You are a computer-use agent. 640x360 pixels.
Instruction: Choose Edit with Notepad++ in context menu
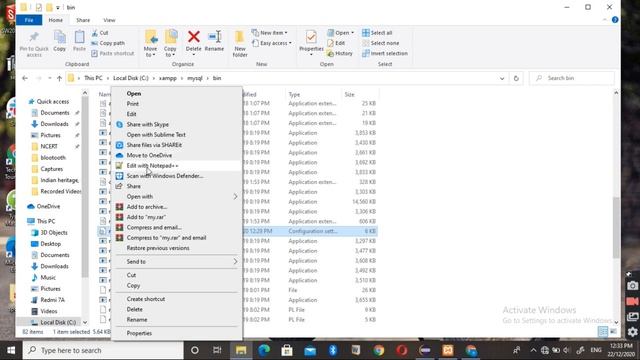tap(177, 166)
